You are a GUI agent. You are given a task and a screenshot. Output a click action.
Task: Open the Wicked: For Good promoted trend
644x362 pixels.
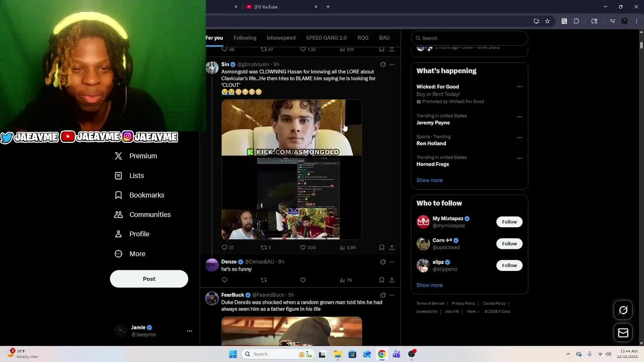click(469, 94)
